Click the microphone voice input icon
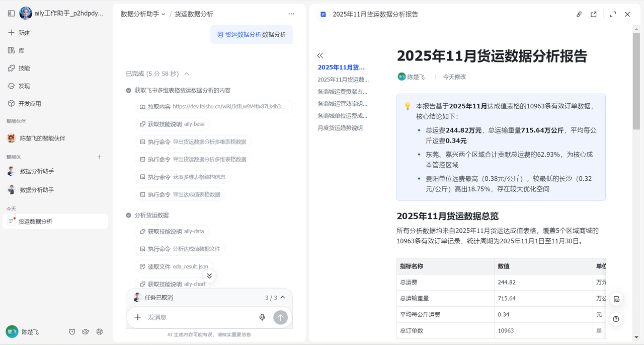644x345 pixels. pos(262,317)
